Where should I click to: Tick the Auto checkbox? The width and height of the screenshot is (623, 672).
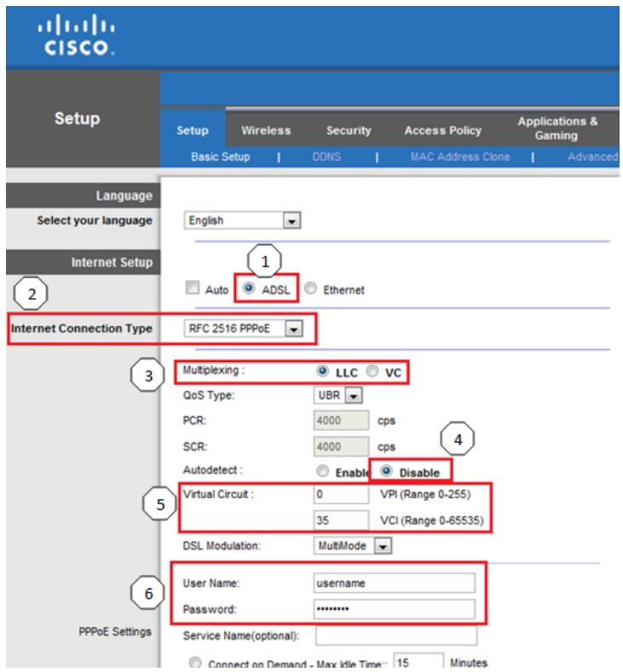pos(193,288)
